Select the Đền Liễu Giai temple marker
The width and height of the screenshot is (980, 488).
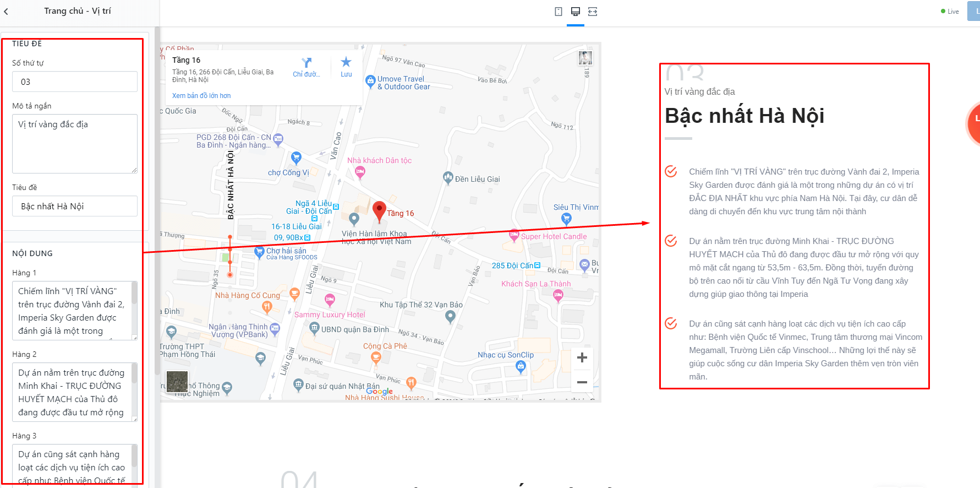pos(448,178)
